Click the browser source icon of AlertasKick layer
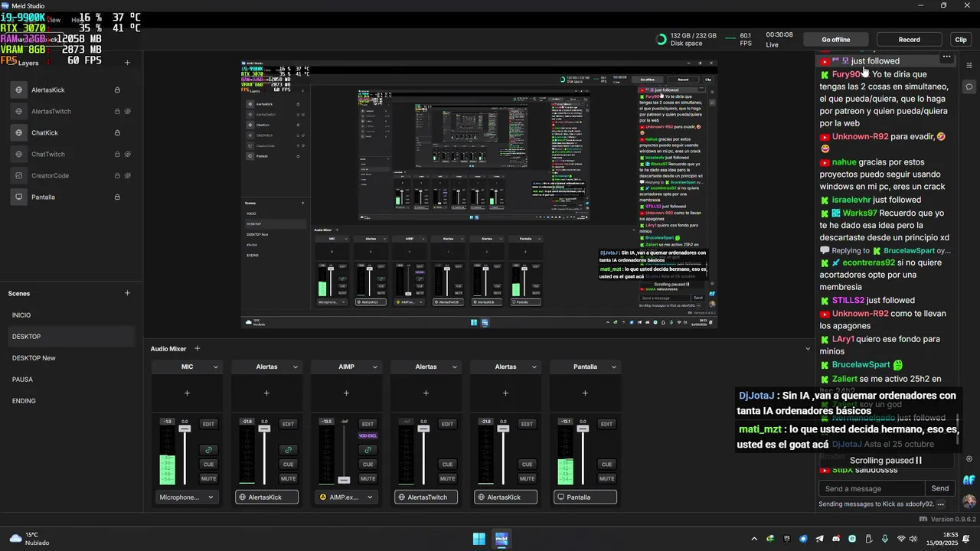Image resolution: width=980 pixels, height=551 pixels. click(x=19, y=90)
